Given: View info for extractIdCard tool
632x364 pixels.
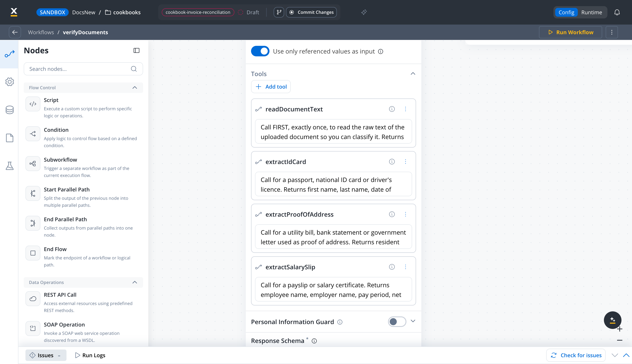Looking at the screenshot, I should point(392,162).
